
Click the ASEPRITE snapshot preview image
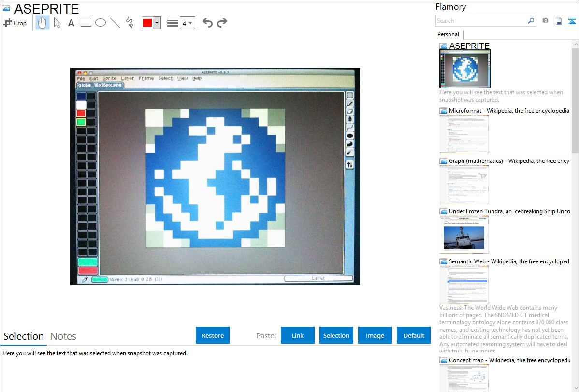[215, 176]
